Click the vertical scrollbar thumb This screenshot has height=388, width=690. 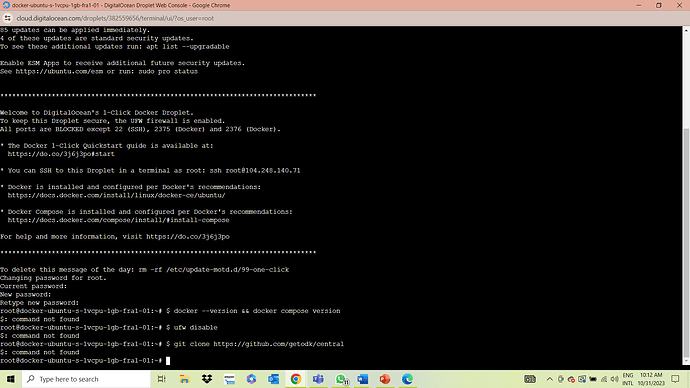click(x=686, y=243)
